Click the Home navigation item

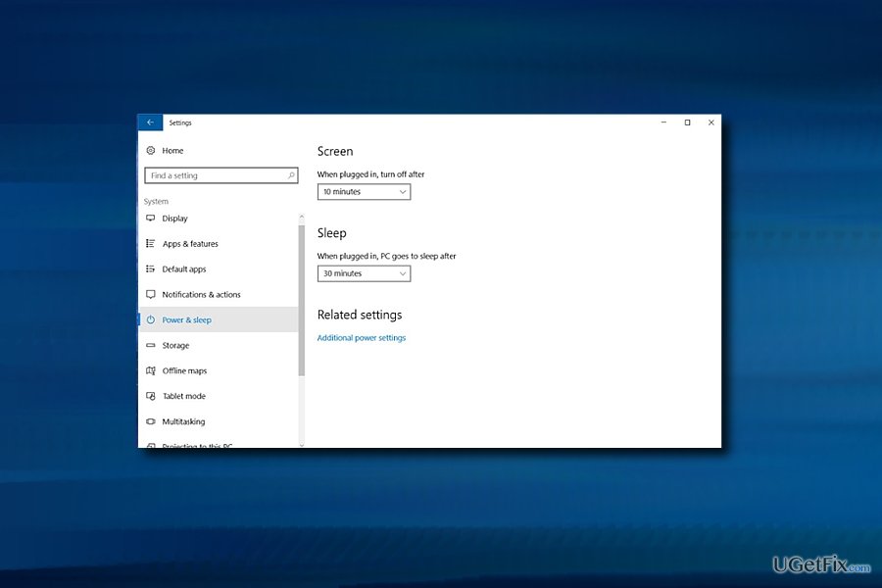pos(171,150)
